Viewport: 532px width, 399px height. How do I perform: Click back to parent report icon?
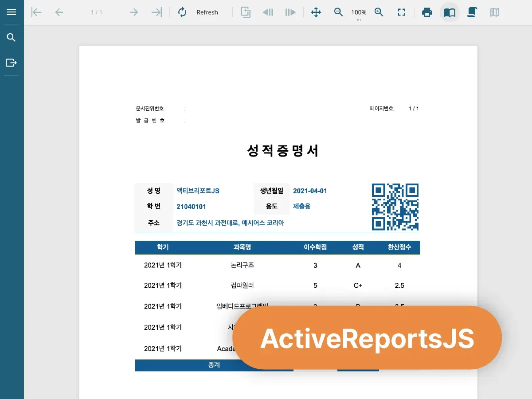(x=246, y=12)
